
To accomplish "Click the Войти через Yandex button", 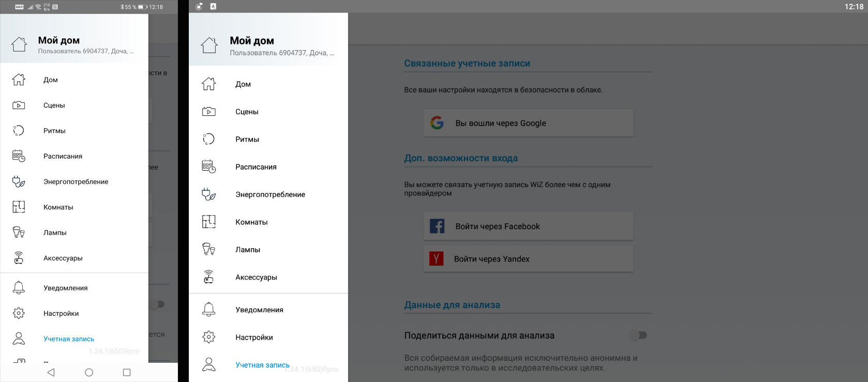I will (x=528, y=259).
